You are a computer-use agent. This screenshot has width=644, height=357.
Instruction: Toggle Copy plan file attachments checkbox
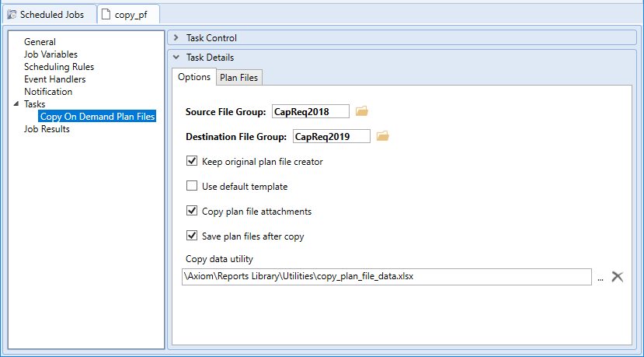point(192,211)
